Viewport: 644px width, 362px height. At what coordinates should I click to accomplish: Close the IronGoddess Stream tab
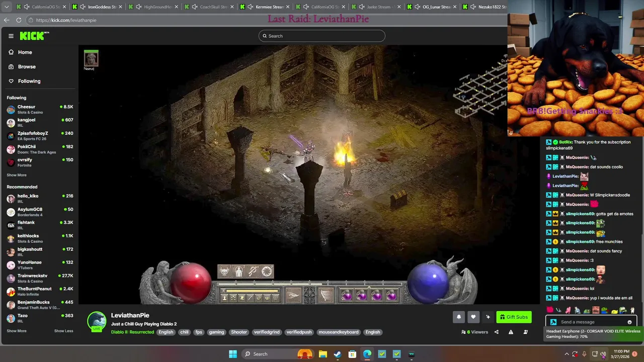(120, 7)
